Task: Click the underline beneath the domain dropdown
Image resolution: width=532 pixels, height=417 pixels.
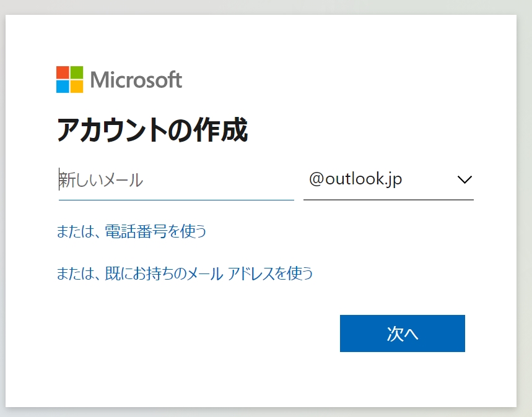Action: point(388,200)
